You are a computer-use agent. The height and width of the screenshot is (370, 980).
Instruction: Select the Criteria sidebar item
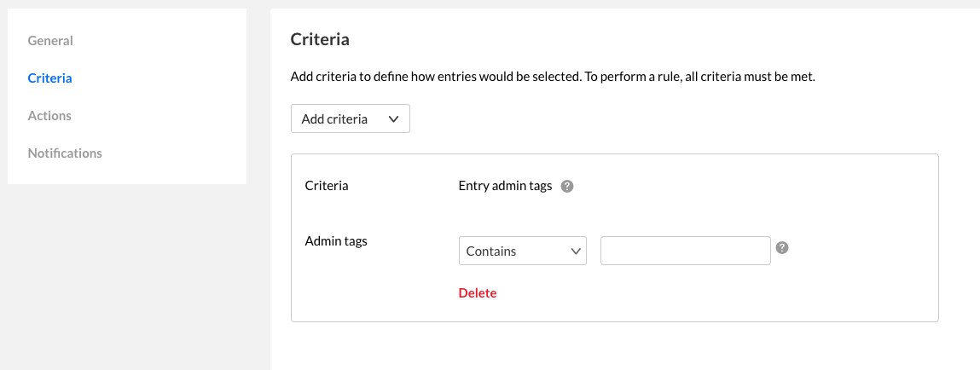click(49, 78)
